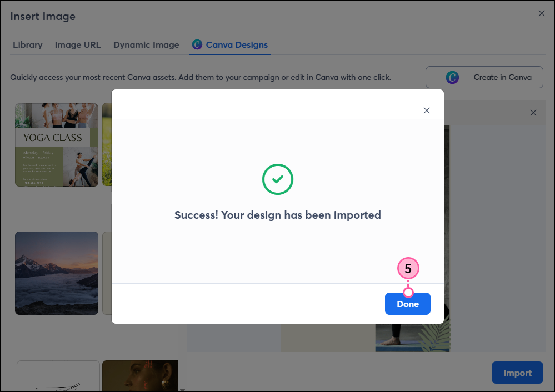Click the Done button
Viewport: 555px width, 392px height.
(x=407, y=304)
